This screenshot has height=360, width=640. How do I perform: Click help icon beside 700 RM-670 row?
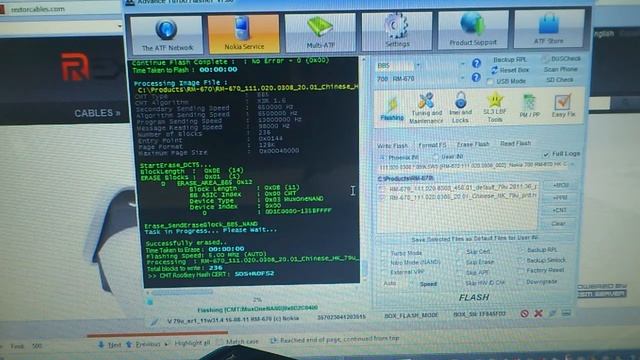click(476, 77)
